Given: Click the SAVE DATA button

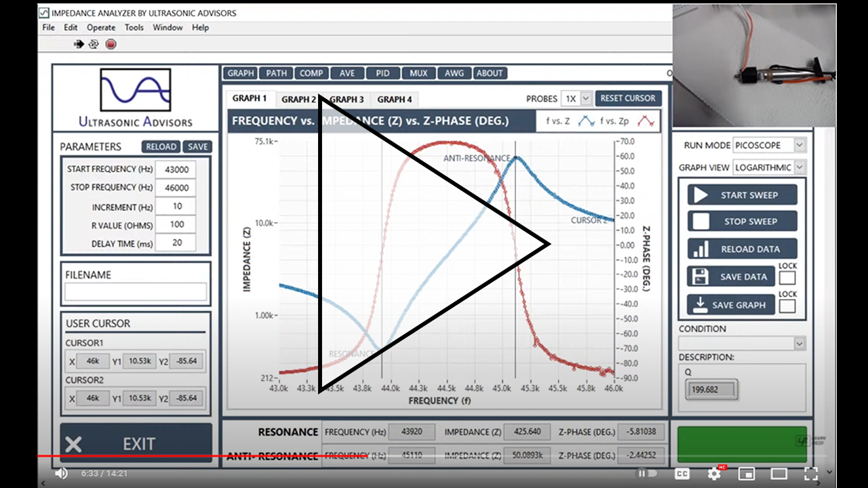Looking at the screenshot, I should coord(731,277).
